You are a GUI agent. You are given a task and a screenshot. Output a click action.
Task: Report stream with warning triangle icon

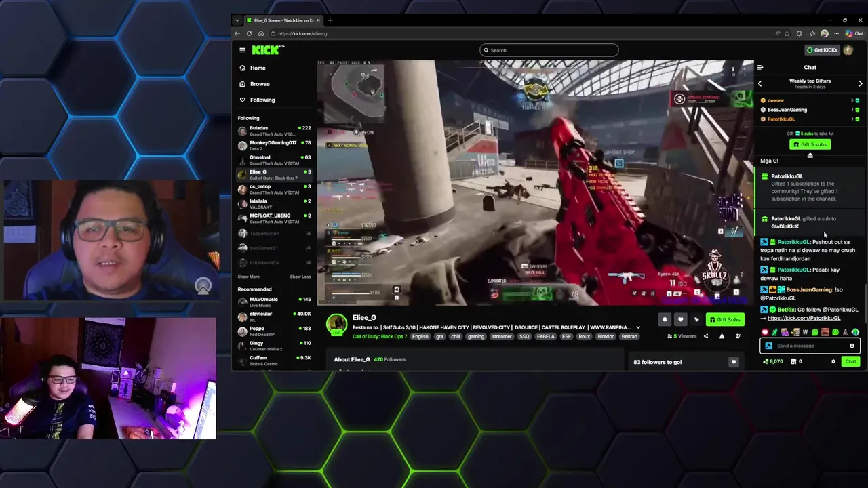coord(722,336)
